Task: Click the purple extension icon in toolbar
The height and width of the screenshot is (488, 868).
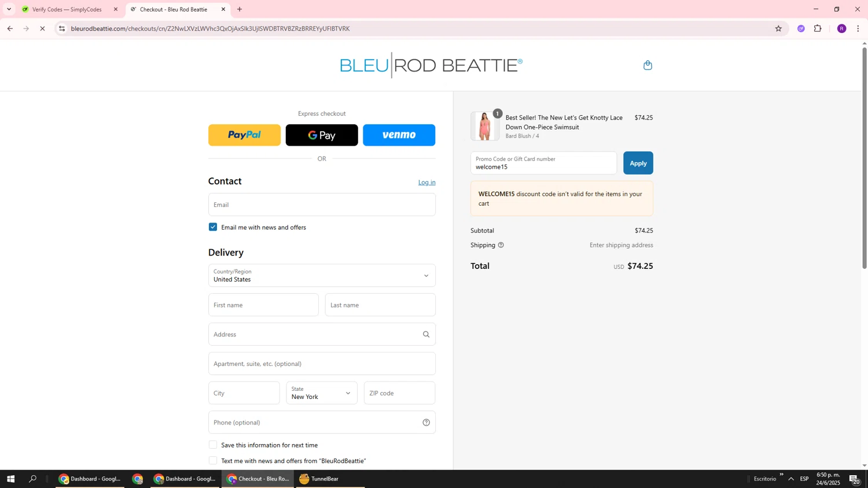Action: pos(801,28)
